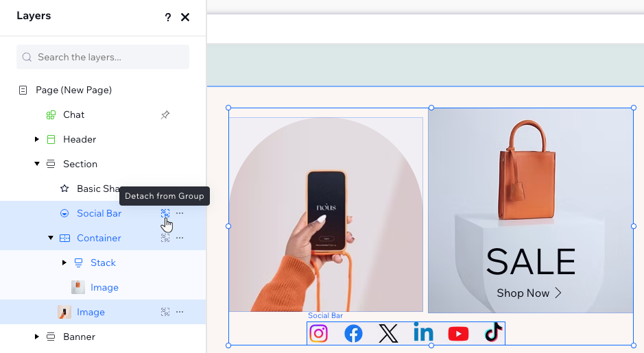Click the bag Image layer thumbnail

[78, 287]
